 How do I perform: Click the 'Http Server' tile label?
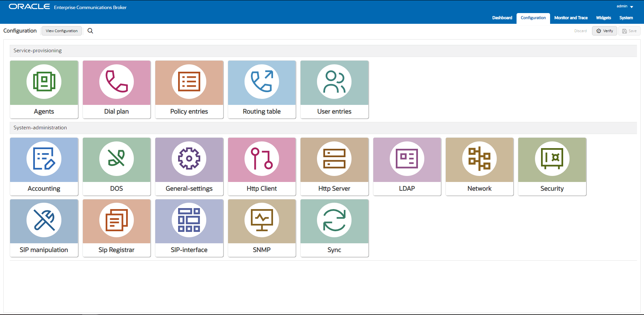[x=334, y=189]
